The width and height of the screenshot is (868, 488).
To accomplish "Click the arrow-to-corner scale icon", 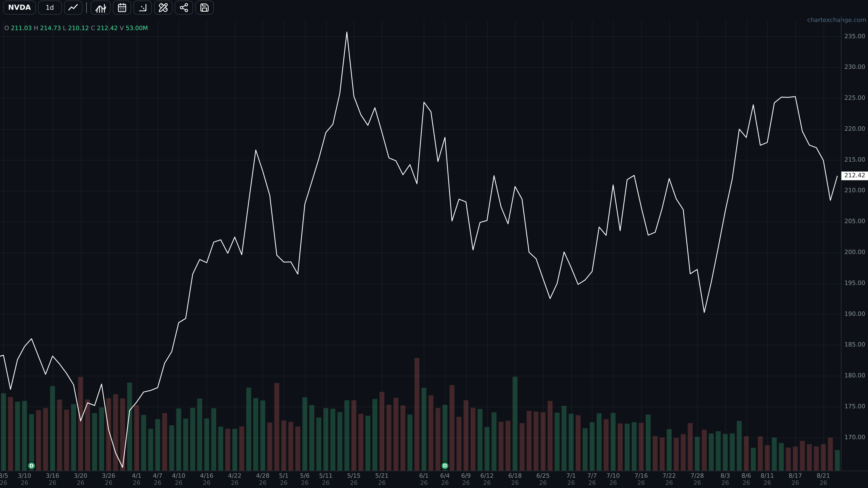I will [142, 7].
